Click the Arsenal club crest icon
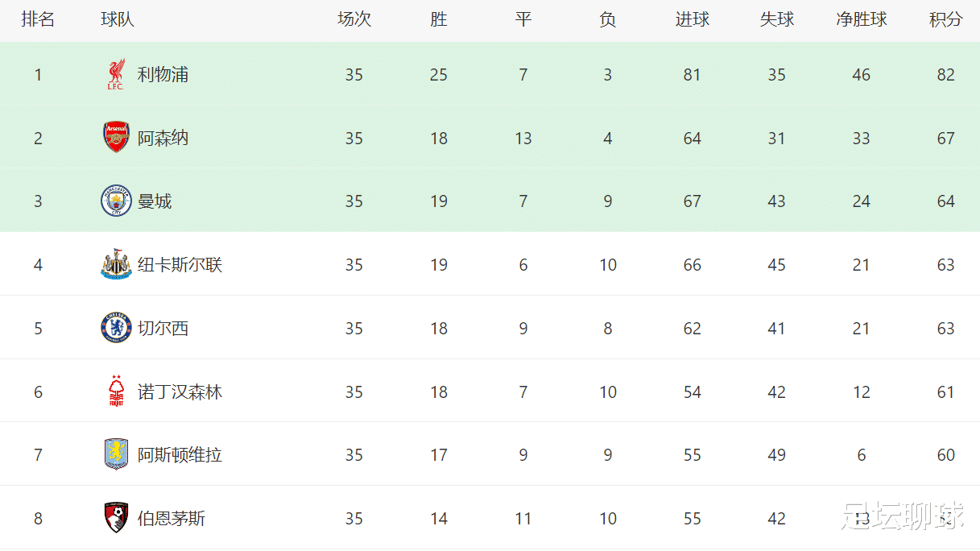 point(116,138)
